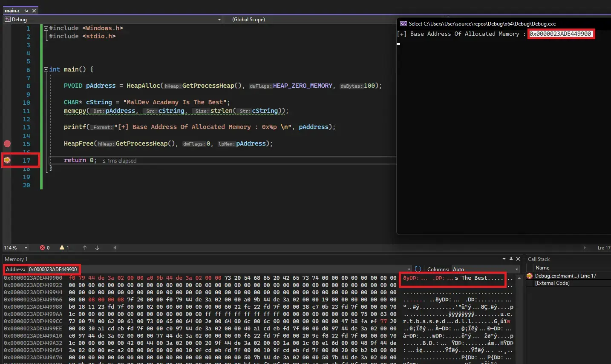Screen dimensions: 611x364
Task: Select the External Code call stack entry
Action: [552, 283]
